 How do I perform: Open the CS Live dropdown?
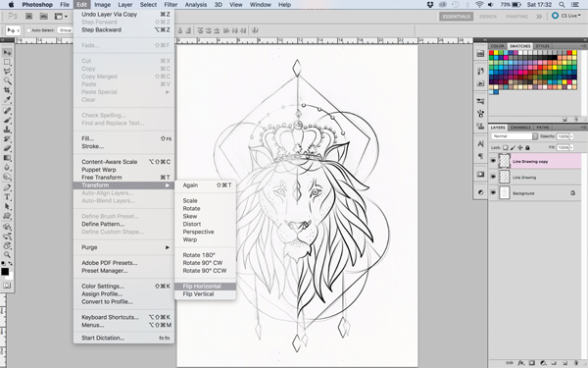point(565,16)
